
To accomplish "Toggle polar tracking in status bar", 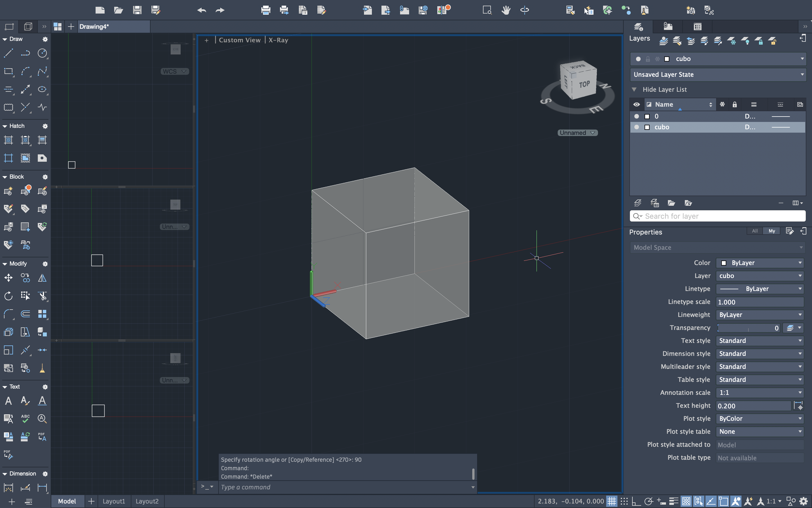I will point(649,501).
